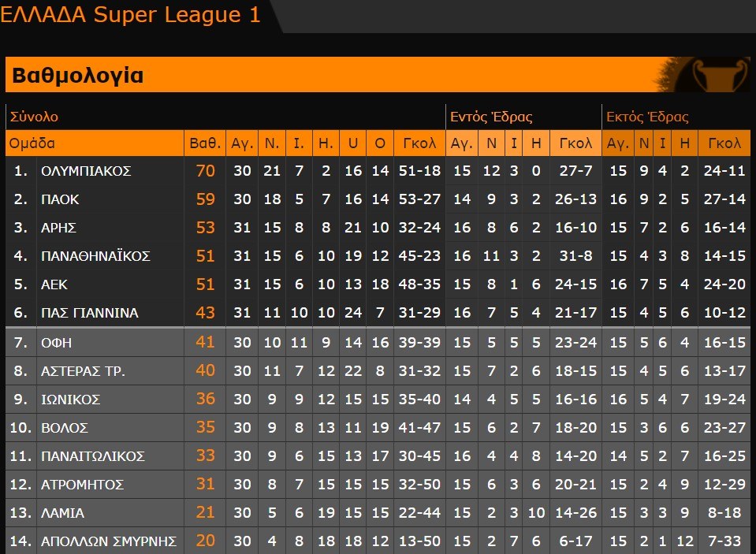Click the Βαθμολογία heading banner
This screenshot has width=756, height=554.
[x=76, y=76]
